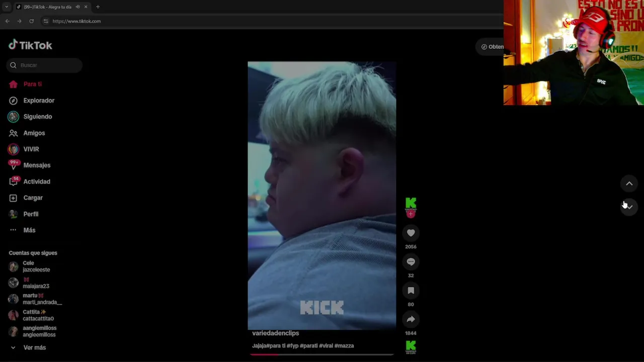The image size is (644, 362).
Task: Follow creator via red plus badge
Action: 411,214
